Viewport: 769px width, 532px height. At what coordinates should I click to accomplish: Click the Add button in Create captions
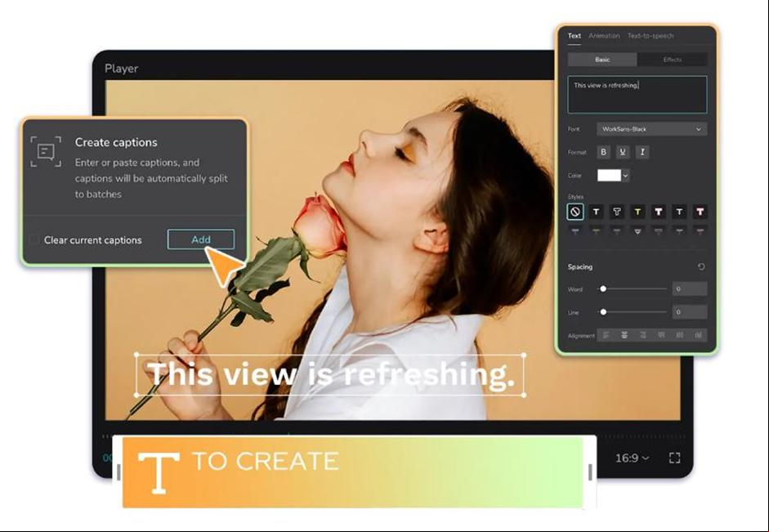(201, 239)
